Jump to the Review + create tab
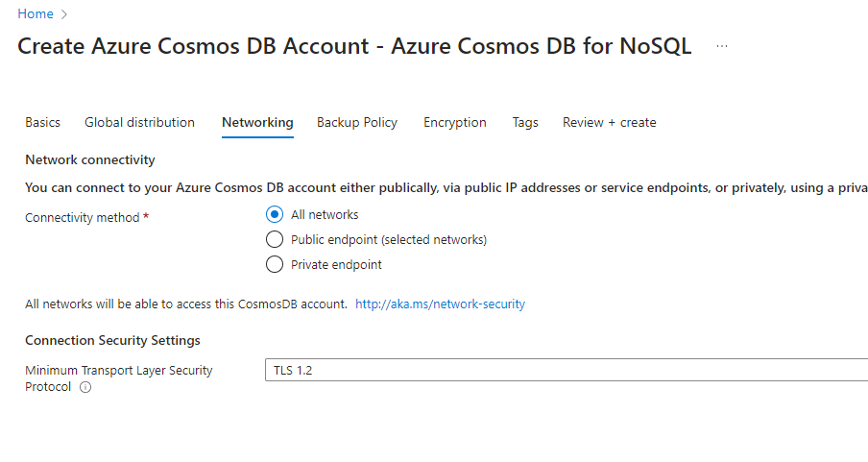Viewport: 868px width, 462px height. [610, 122]
